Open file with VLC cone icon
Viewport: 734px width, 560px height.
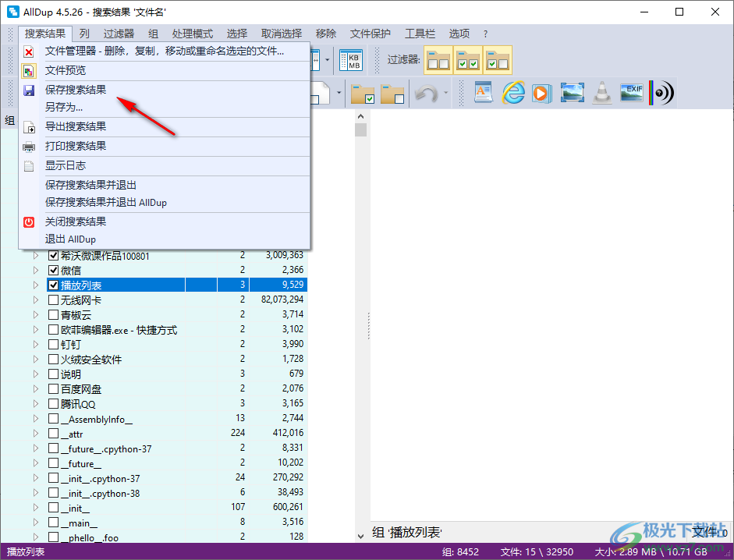tap(601, 93)
